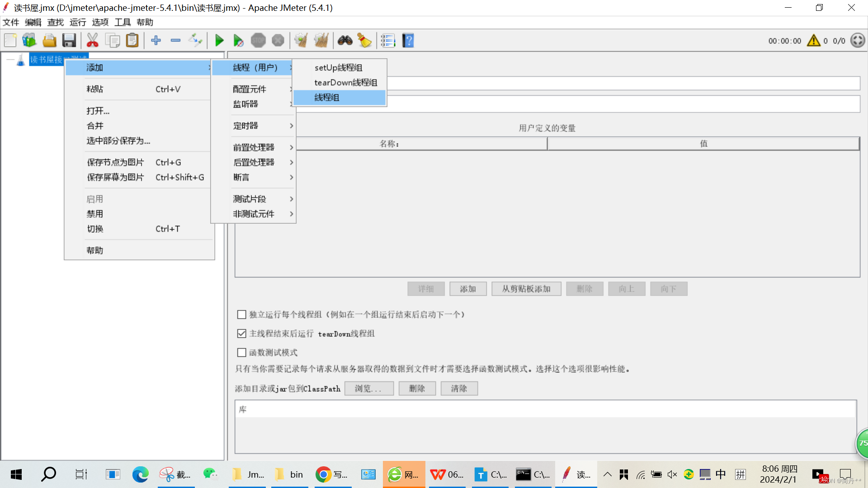Viewport: 868px width, 488px height.
Task: Expand 监听器 submenu
Action: tap(253, 104)
